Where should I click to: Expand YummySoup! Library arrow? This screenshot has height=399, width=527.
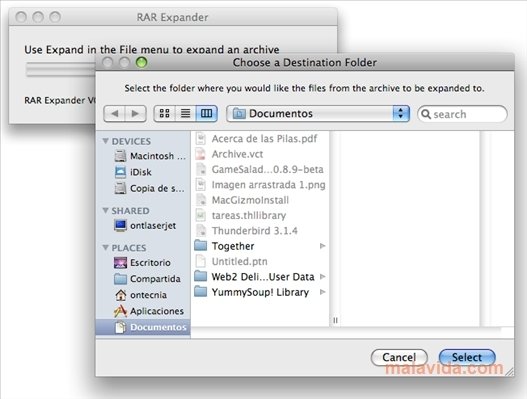pos(322,292)
